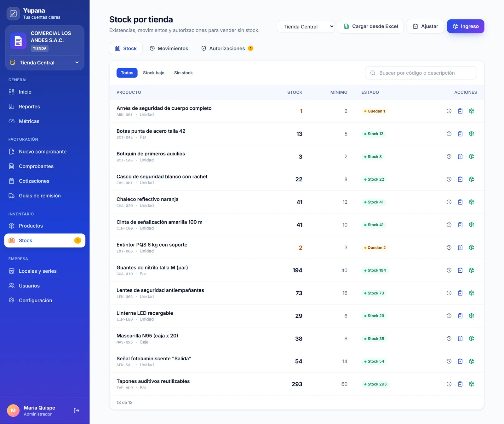Click ingreso icon in Lentes de seguridad row
This screenshot has height=424, width=504.
[472, 293]
